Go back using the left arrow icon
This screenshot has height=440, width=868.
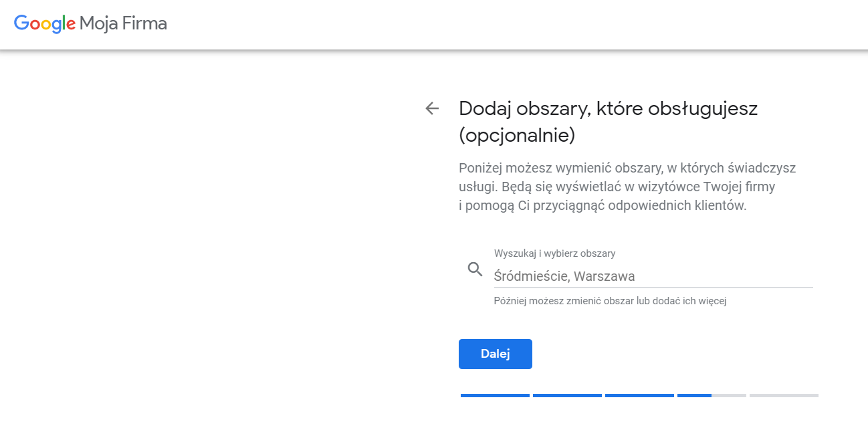[432, 108]
